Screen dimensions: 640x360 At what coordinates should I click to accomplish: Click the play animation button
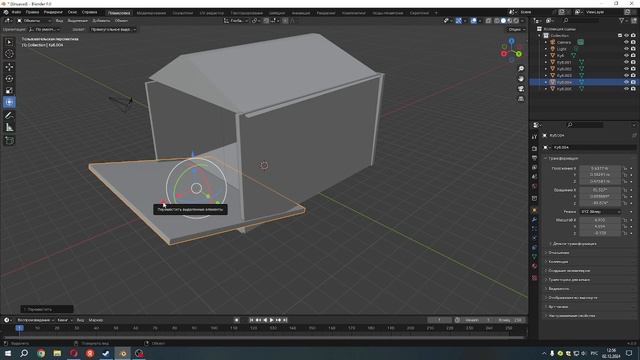pos(272,320)
